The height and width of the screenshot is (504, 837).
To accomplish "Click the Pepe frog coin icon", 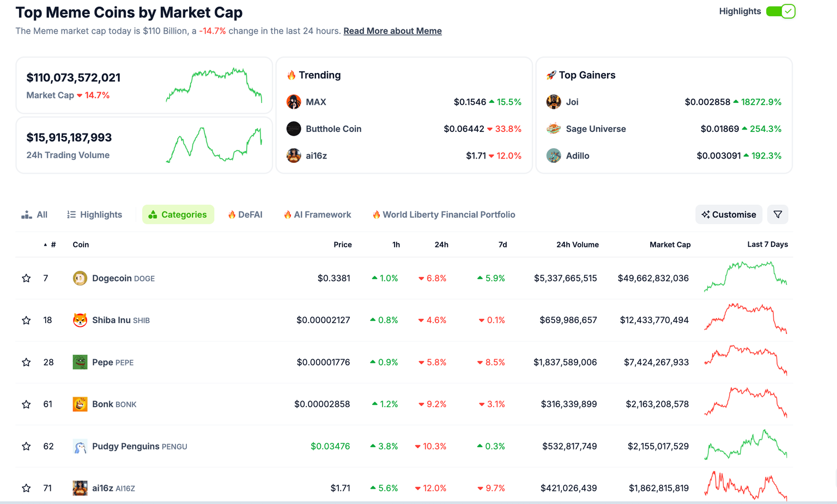I will [x=80, y=362].
